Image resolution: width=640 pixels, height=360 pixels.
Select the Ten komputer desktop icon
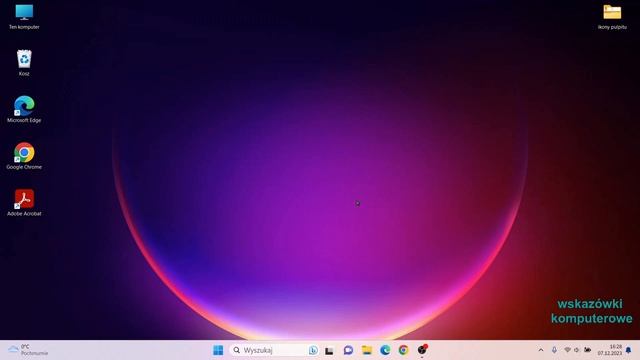point(24,17)
